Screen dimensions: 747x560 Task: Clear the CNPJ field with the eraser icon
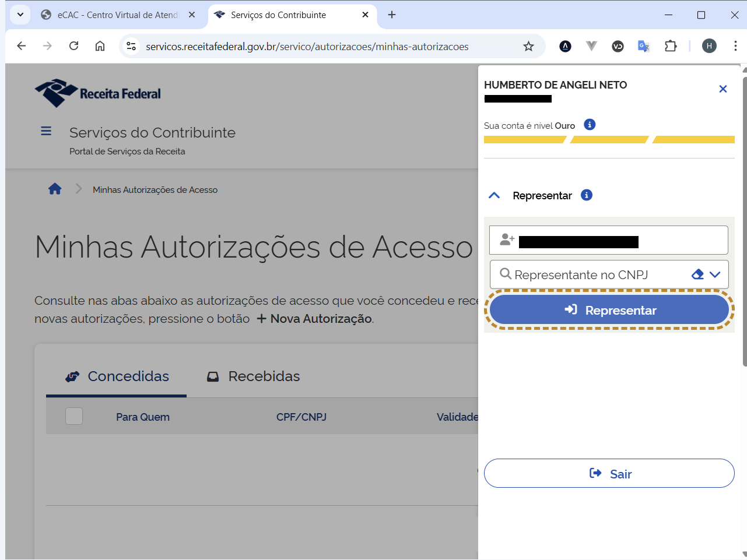pyautogui.click(x=697, y=274)
